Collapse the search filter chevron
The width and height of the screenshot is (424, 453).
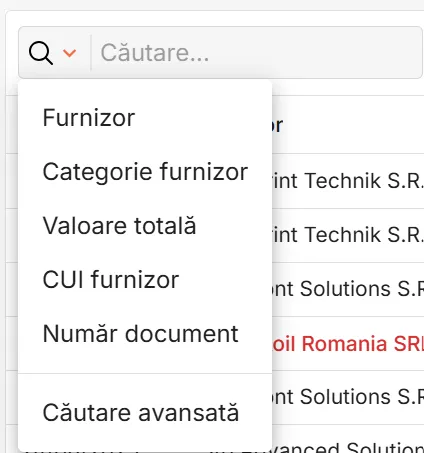pyautogui.click(x=69, y=53)
